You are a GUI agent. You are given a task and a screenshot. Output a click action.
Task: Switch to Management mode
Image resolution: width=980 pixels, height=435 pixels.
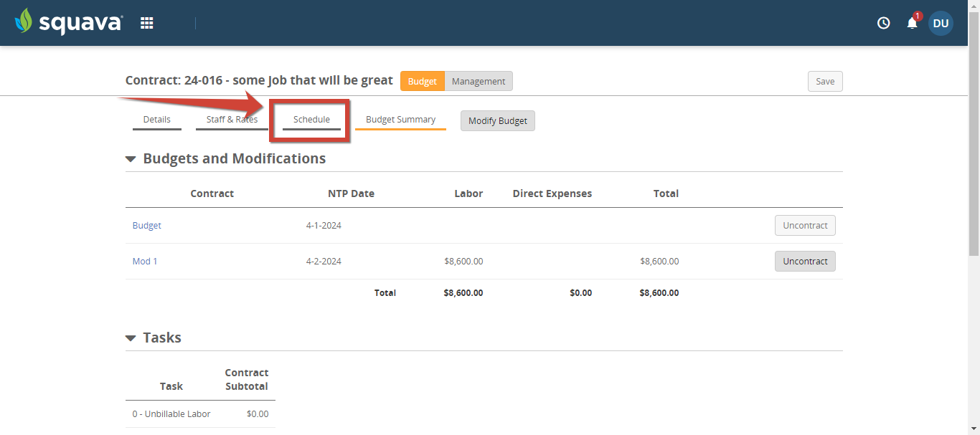478,81
